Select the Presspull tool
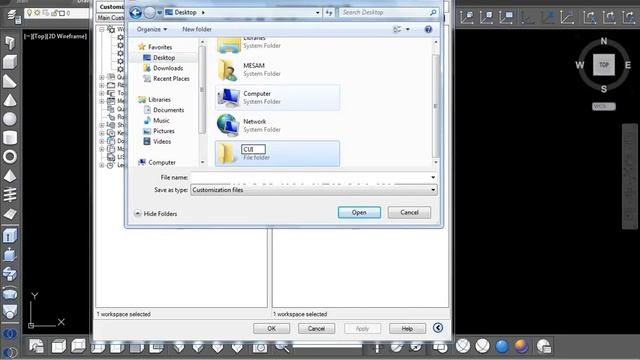 pos(10,255)
